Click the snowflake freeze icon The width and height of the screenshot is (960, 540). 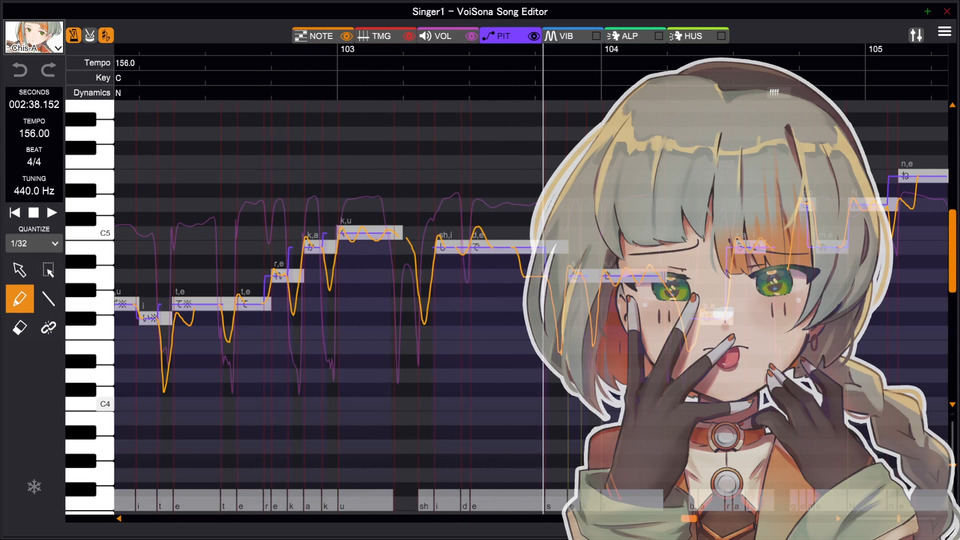[34, 487]
